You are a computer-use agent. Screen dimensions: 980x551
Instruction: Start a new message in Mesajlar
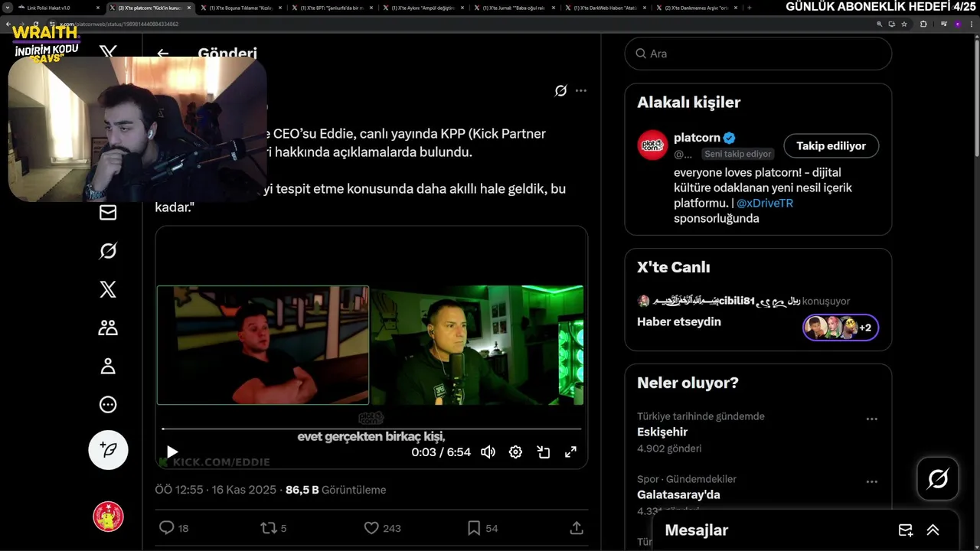905,530
